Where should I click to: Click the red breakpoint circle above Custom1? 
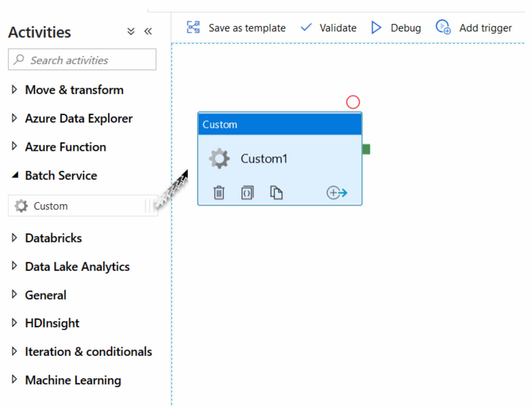click(x=353, y=102)
